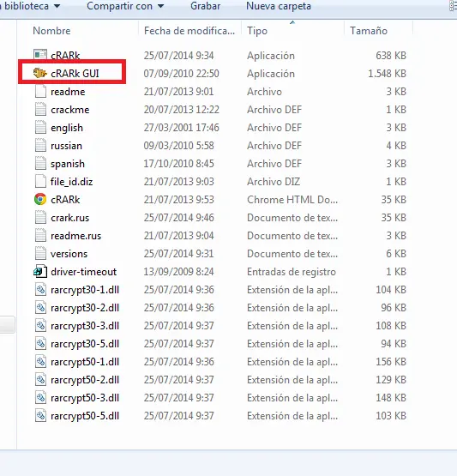Click the file name 'rarcrypt30-3.dll'
457x476 pixels.
tap(85, 326)
